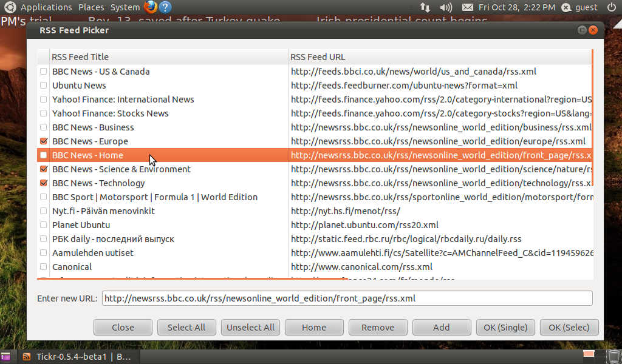Click the Remove button
This screenshot has height=364, width=622.
pos(378,328)
